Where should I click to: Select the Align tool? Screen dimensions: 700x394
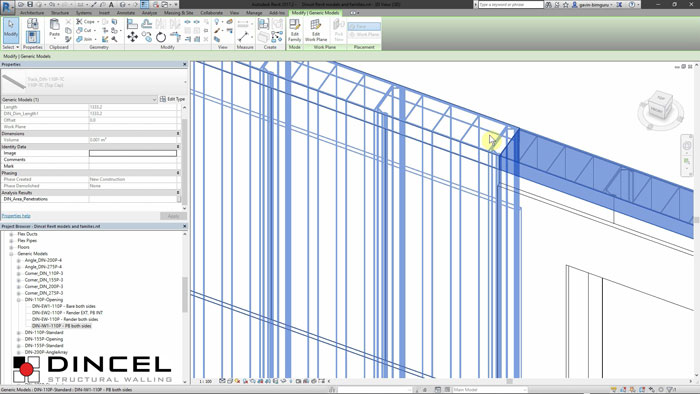132,24
